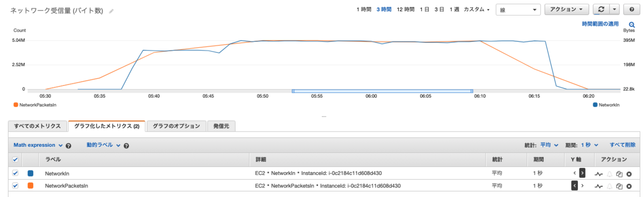
Task: Select left Y axis arrow for NetworkPacketsIn
Action: [574, 185]
